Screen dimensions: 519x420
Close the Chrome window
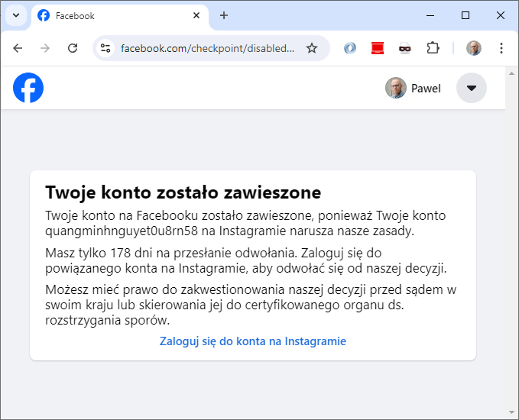[x=501, y=15]
